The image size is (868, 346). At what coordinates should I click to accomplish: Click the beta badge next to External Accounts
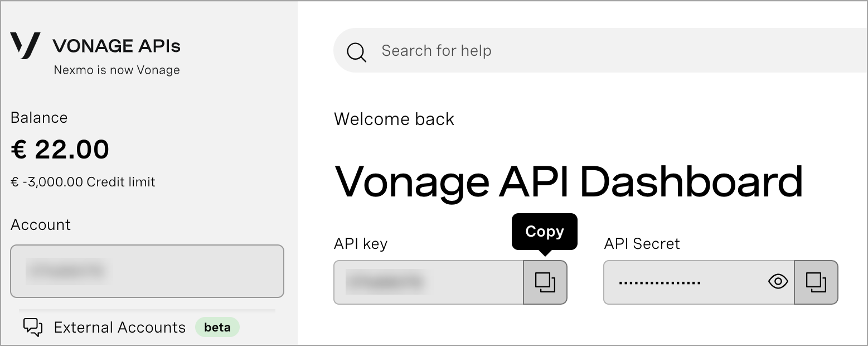(217, 327)
